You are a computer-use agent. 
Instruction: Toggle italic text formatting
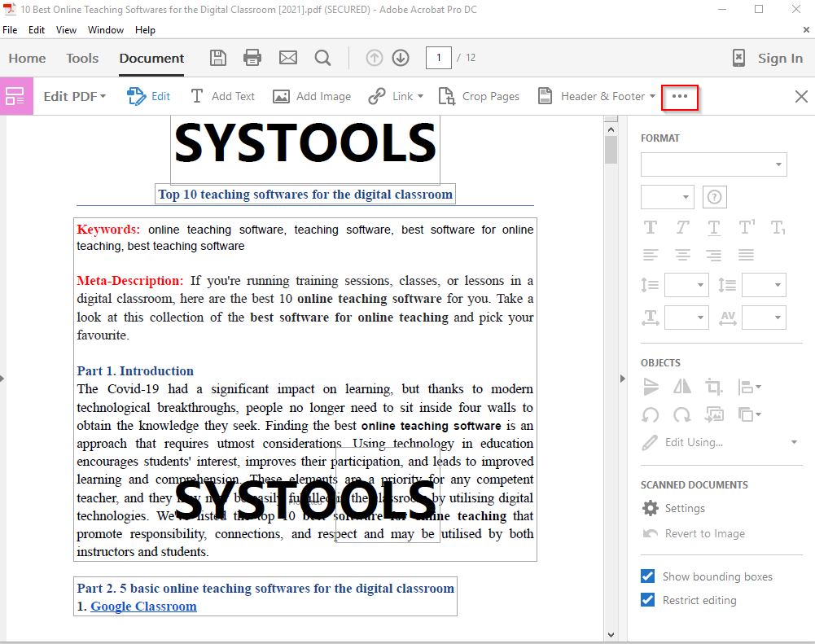tap(682, 227)
